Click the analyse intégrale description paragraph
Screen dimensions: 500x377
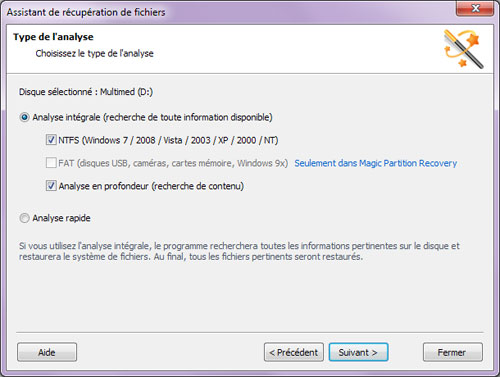(239, 251)
